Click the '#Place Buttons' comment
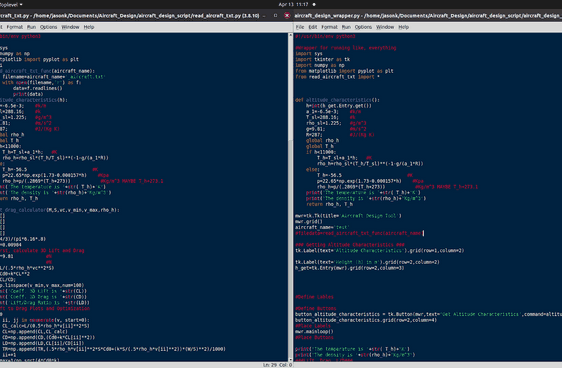 [x=314, y=337]
